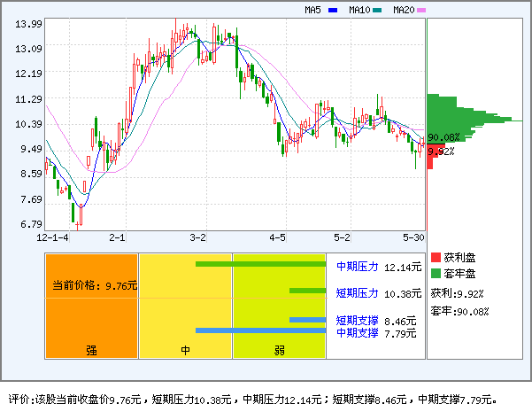Click the 4-5 date axis label
This screenshot has width=532, height=404.
(x=278, y=237)
